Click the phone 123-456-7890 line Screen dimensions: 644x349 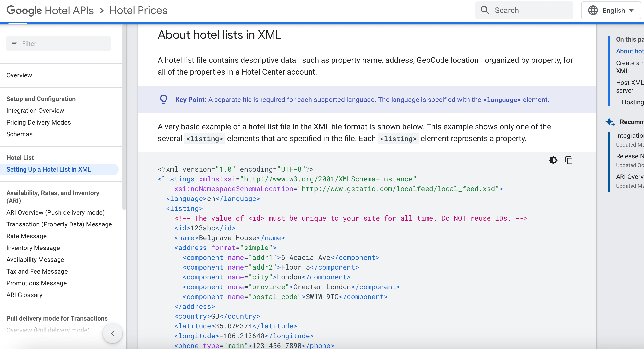(254, 346)
